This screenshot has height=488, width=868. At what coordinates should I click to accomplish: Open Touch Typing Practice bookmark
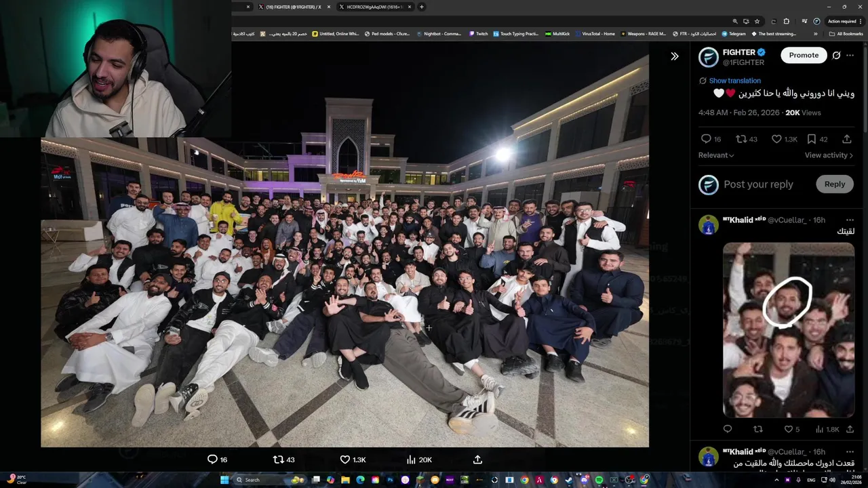pyautogui.click(x=515, y=34)
